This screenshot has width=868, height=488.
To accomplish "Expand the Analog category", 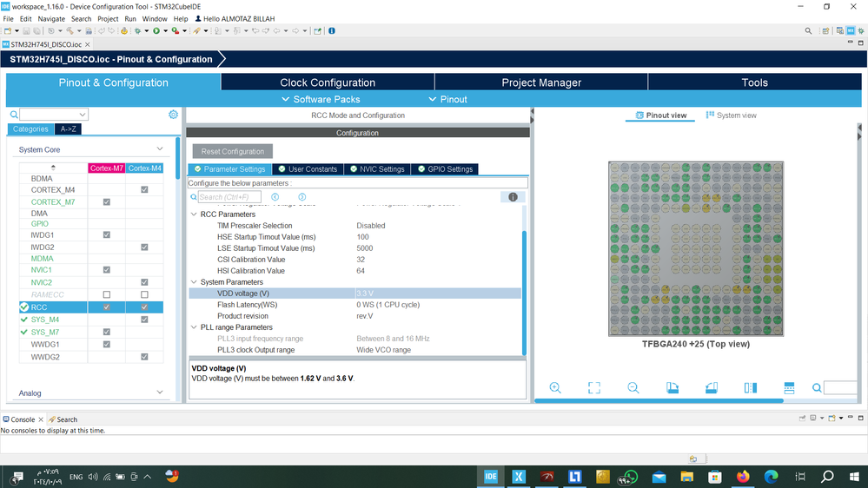I will pyautogui.click(x=159, y=392).
